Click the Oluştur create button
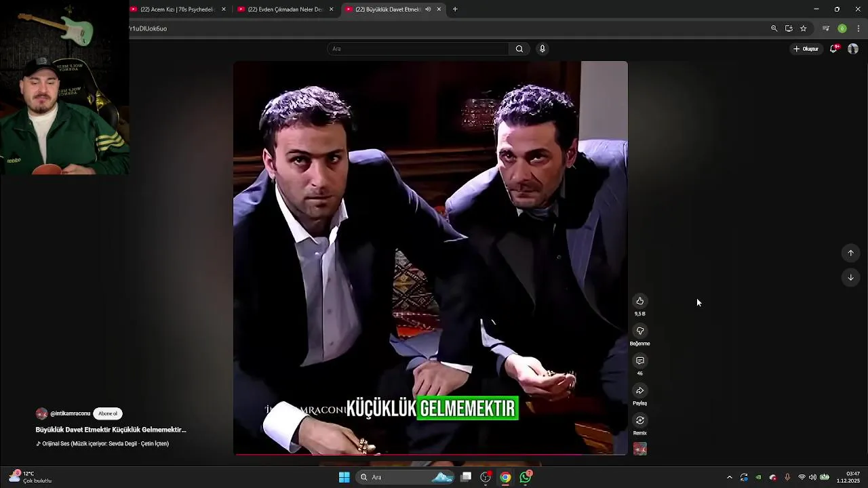 coord(806,49)
